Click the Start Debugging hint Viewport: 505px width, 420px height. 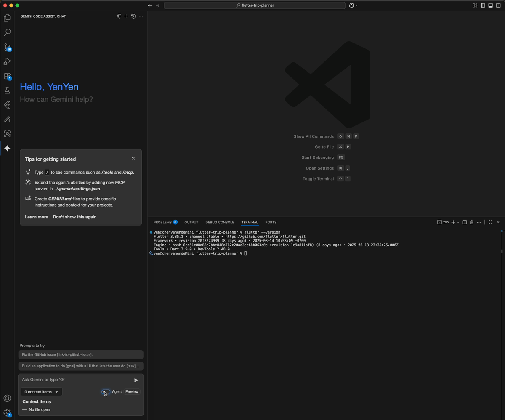(324, 157)
